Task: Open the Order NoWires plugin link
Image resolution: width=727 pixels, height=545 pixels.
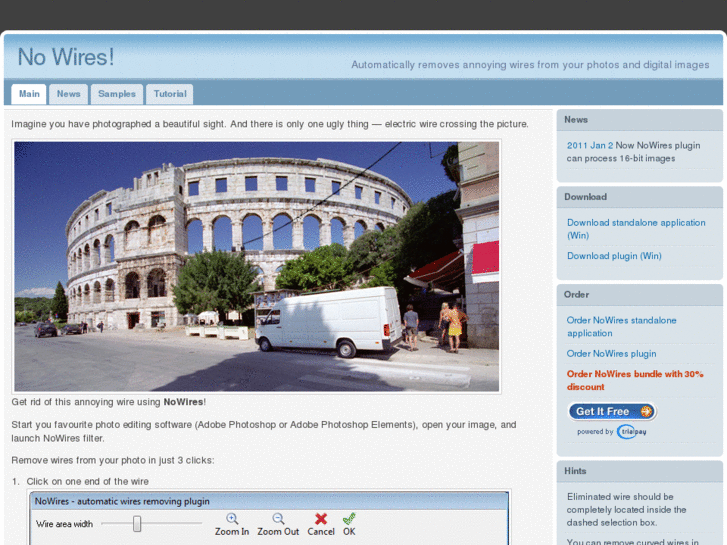Action: click(x=612, y=354)
